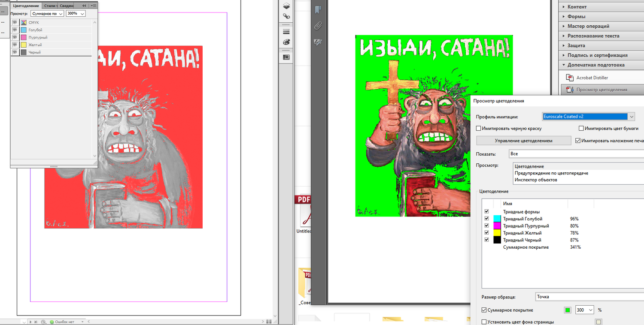The width and height of the screenshot is (644, 325).
Task: Open the Euroscale Coated v2 profile dropdown
Action: (589, 116)
